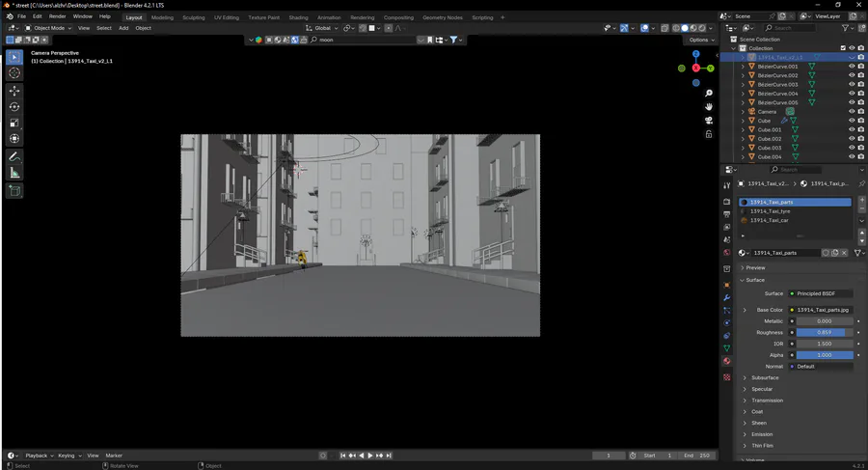Select the Move tool
This screenshot has height=470, width=868.
(14, 91)
